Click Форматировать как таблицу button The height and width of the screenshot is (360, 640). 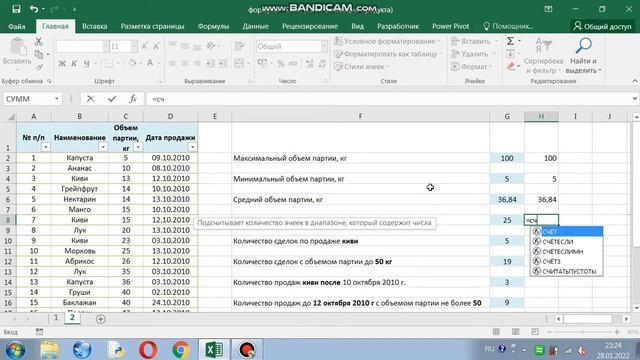[x=388, y=54]
